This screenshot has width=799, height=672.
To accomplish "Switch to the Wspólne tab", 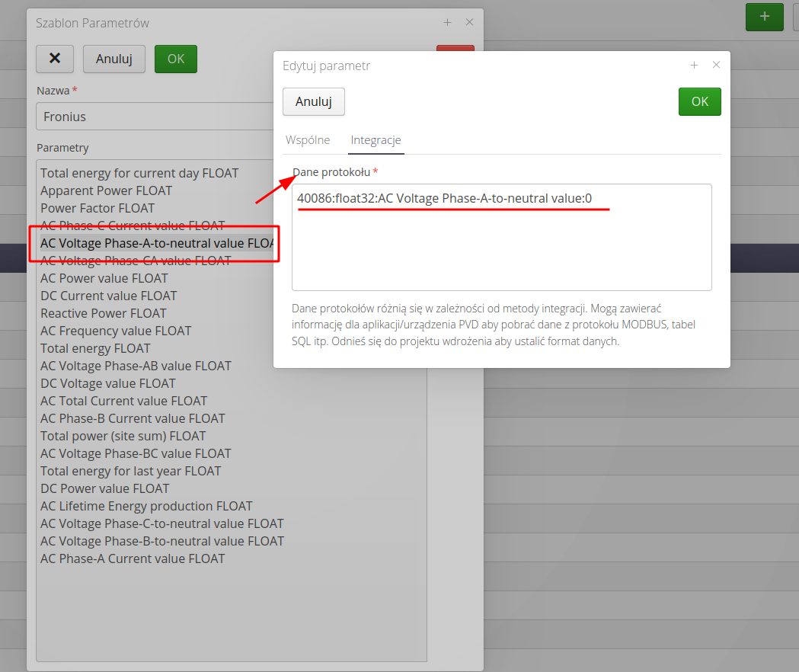I will 308,140.
